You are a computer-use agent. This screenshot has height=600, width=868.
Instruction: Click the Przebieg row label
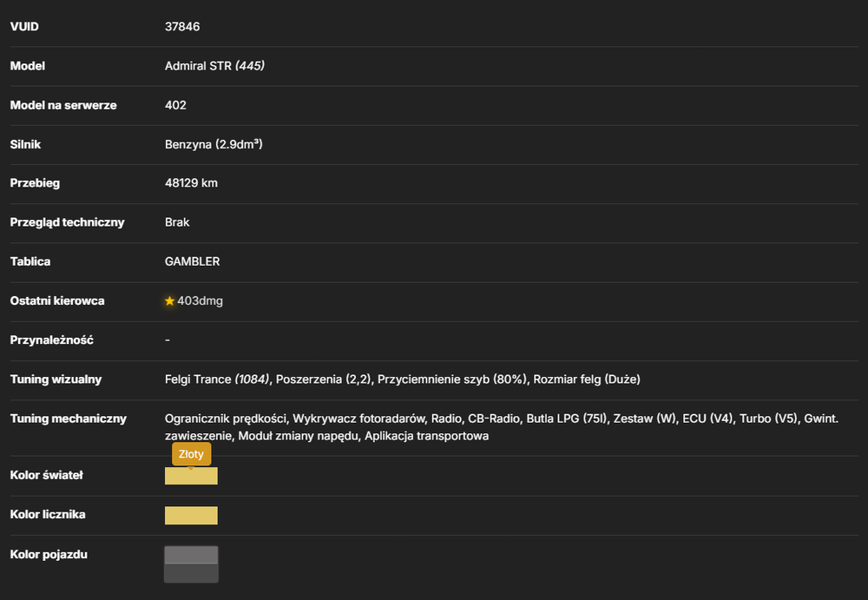click(35, 183)
